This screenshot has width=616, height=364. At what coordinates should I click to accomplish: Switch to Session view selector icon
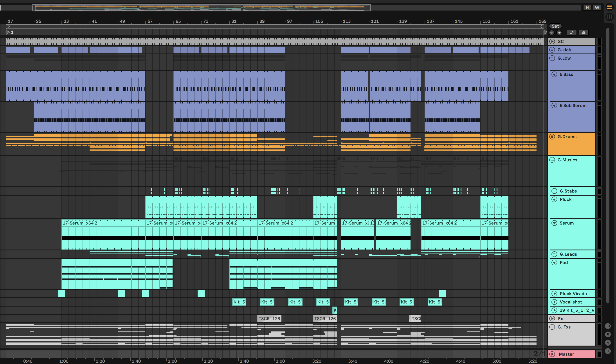pyautogui.click(x=609, y=17)
